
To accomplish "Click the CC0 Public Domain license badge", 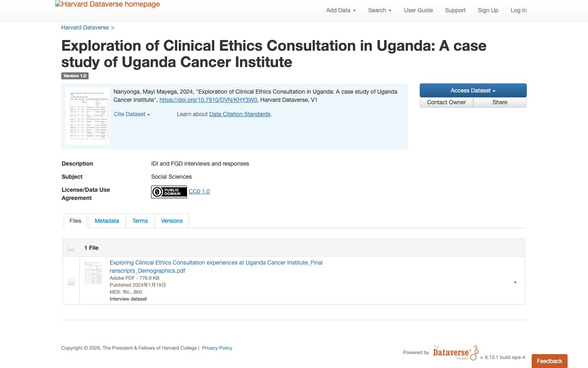I will (169, 192).
